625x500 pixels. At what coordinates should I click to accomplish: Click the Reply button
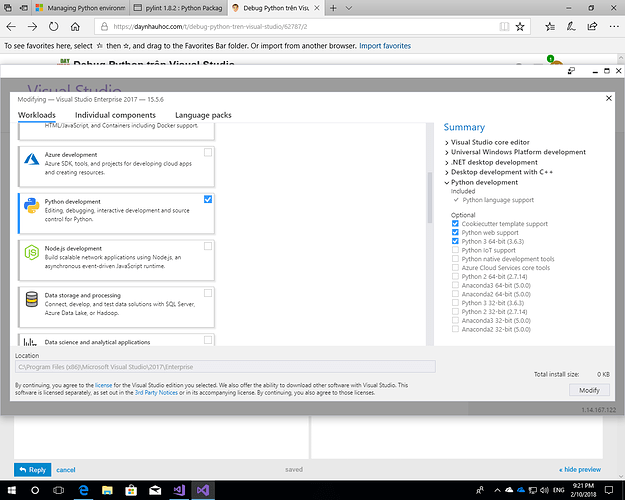[x=33, y=470]
